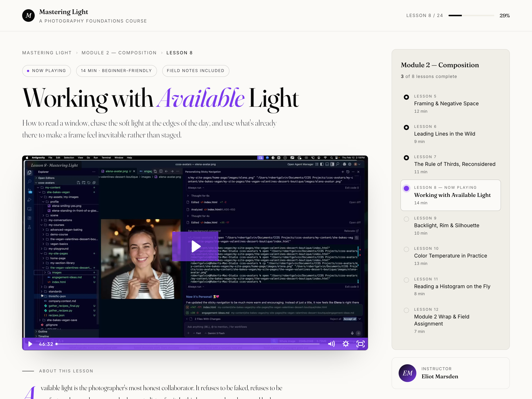The width and height of the screenshot is (532, 399).
Task: Open the Mastering Light course title link
Action: point(64,12)
